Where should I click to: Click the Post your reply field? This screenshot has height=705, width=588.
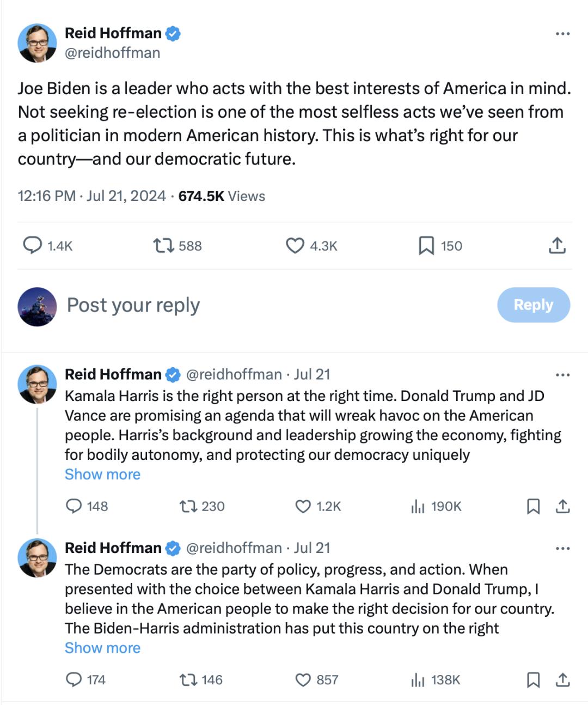tap(133, 305)
